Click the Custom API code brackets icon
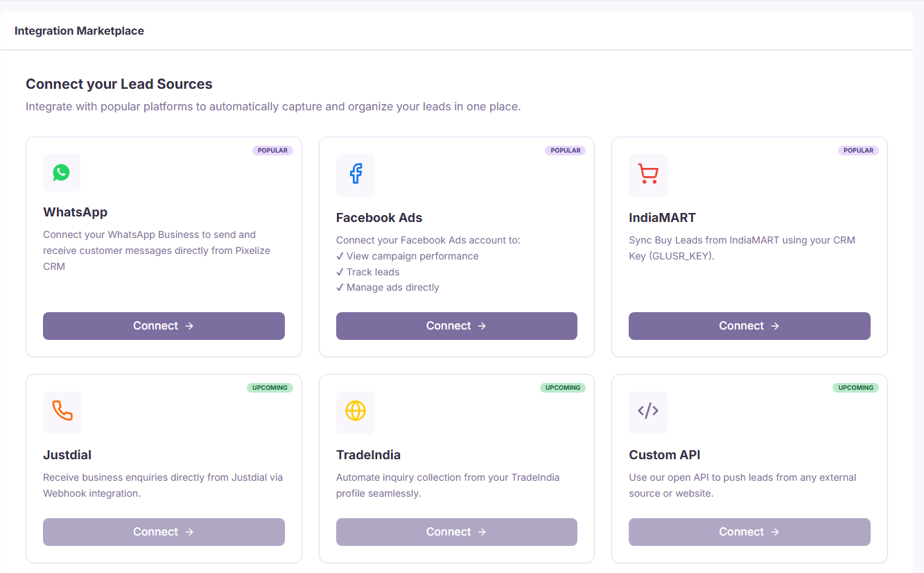The width and height of the screenshot is (924, 573). (x=648, y=412)
